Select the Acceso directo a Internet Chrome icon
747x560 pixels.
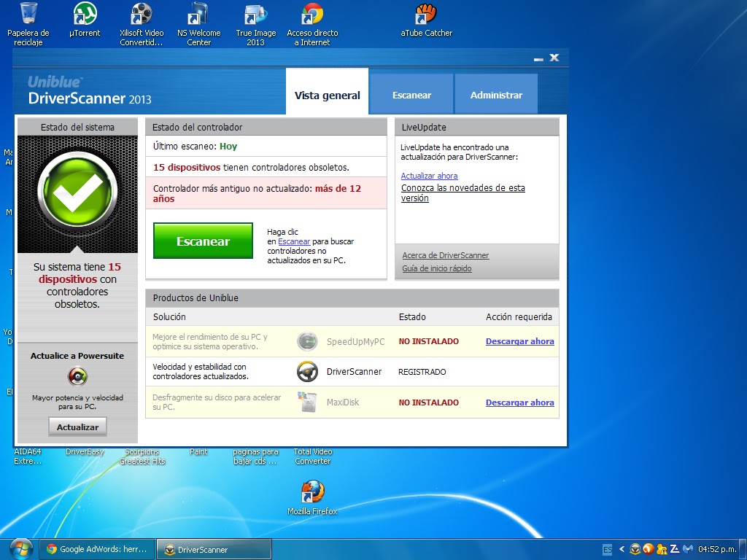tap(312, 24)
